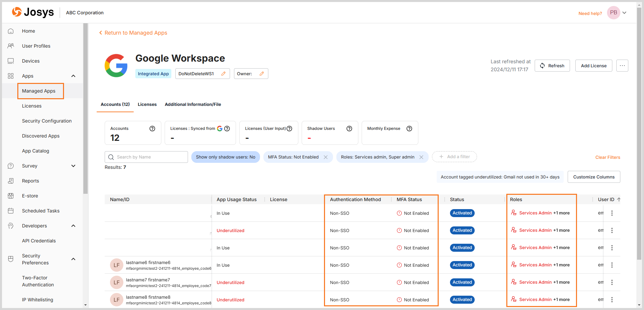Open the more options ellipsis button
The width and height of the screenshot is (644, 310).
[622, 66]
